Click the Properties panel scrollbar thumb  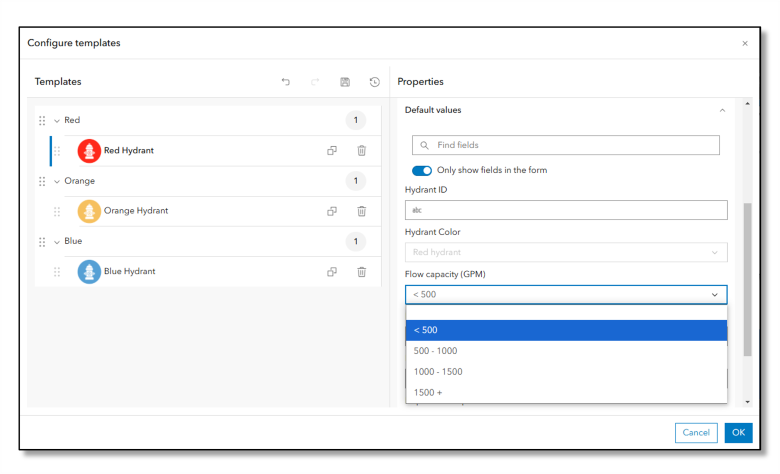pos(747,279)
